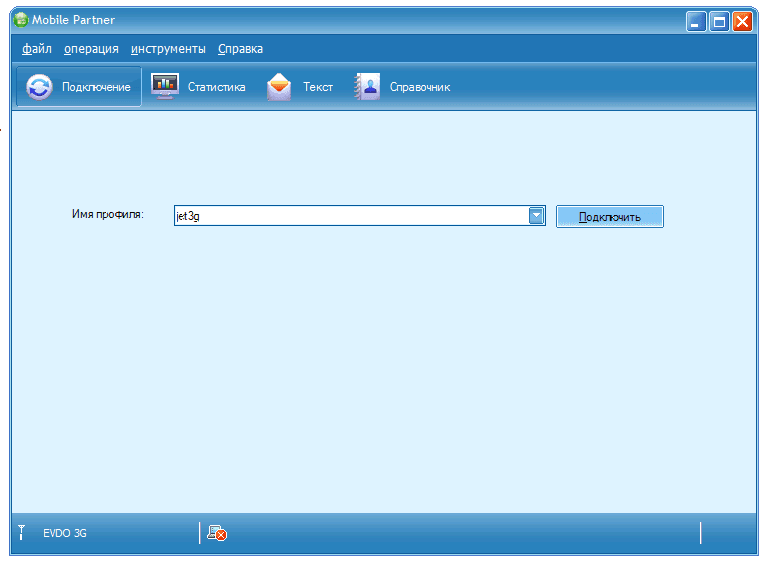Open the Справка menu
This screenshot has width=768, height=565.
tap(240, 49)
